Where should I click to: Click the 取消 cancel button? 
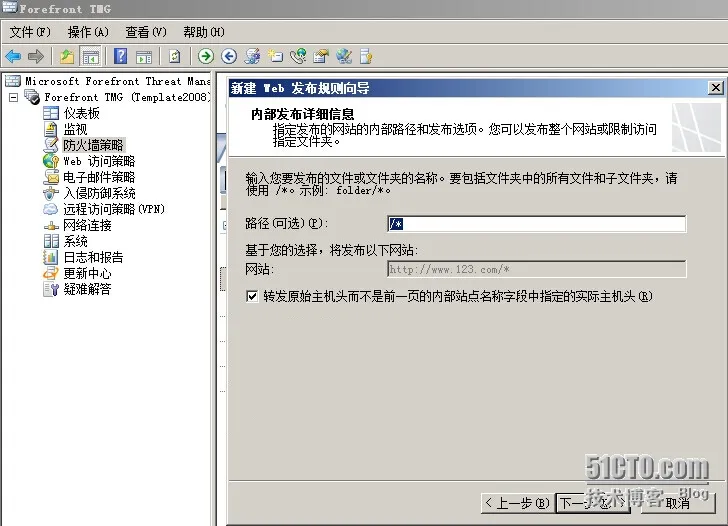[678, 503]
